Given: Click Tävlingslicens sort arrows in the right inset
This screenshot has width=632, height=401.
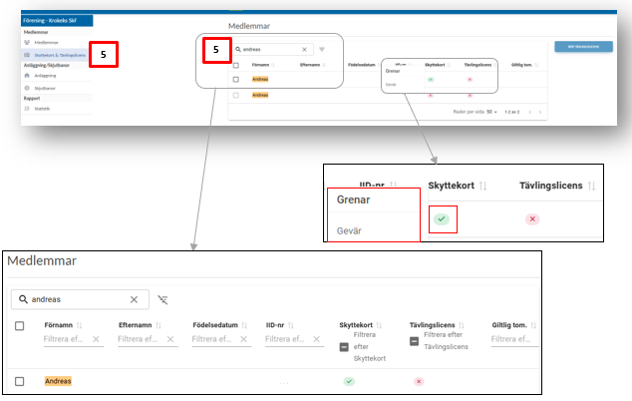Looking at the screenshot, I should point(591,186).
